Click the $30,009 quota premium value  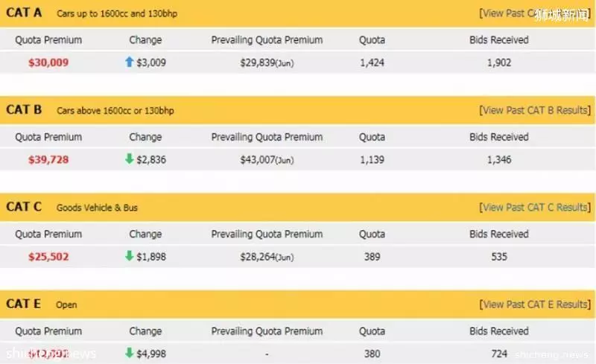coord(48,63)
